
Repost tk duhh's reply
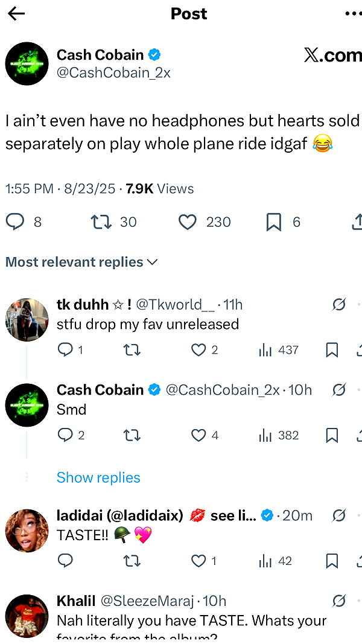132,350
